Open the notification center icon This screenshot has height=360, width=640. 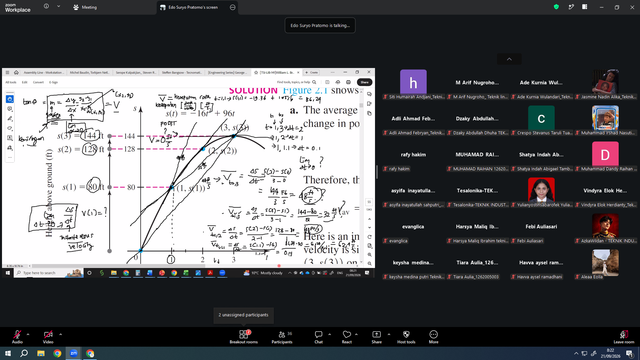[x=629, y=353]
